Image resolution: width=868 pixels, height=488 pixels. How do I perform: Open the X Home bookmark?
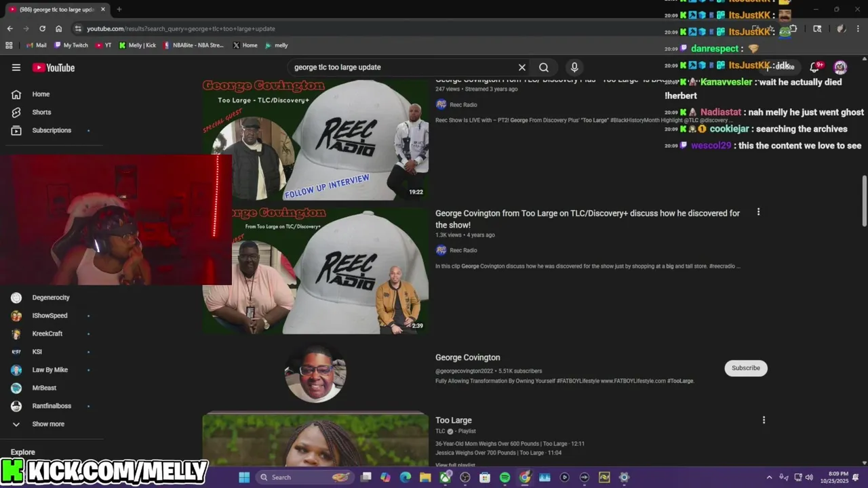[245, 45]
